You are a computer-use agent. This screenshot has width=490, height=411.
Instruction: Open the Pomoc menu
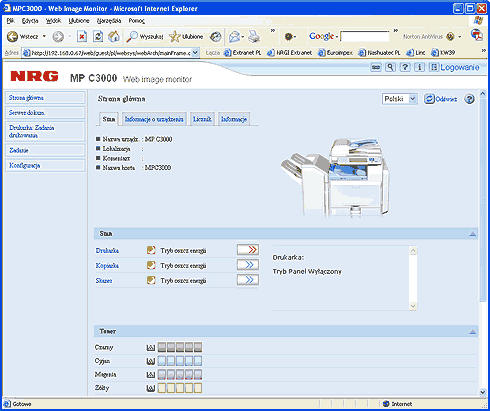point(137,21)
